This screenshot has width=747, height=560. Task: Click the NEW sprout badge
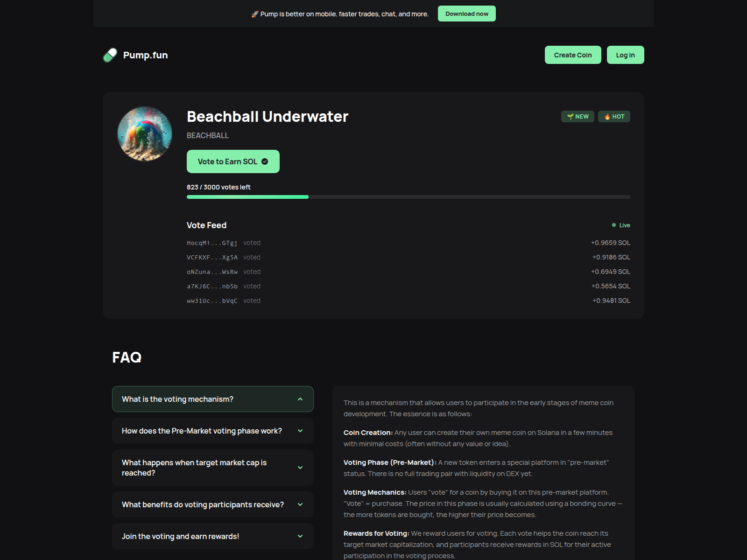[578, 117]
